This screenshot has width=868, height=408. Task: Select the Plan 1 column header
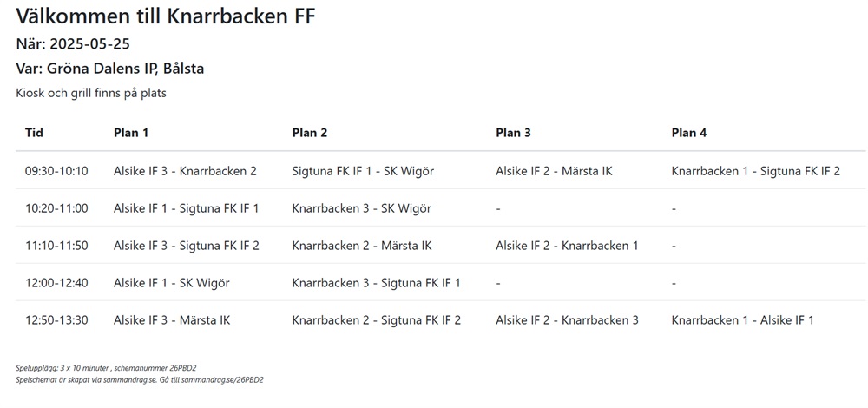tap(131, 133)
